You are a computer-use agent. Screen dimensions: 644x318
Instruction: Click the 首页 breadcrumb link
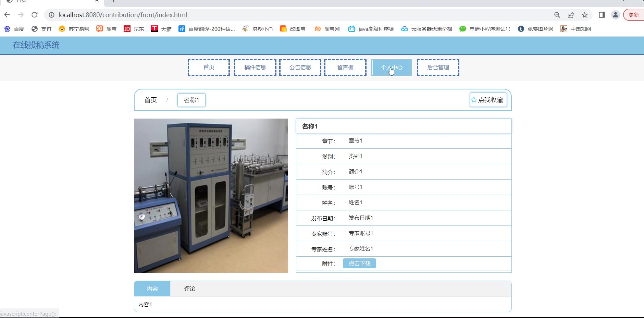click(151, 100)
